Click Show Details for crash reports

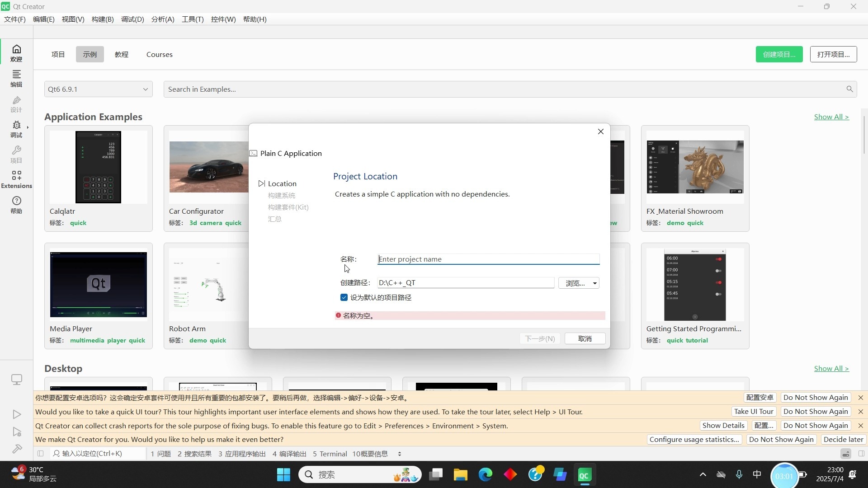pyautogui.click(x=723, y=426)
